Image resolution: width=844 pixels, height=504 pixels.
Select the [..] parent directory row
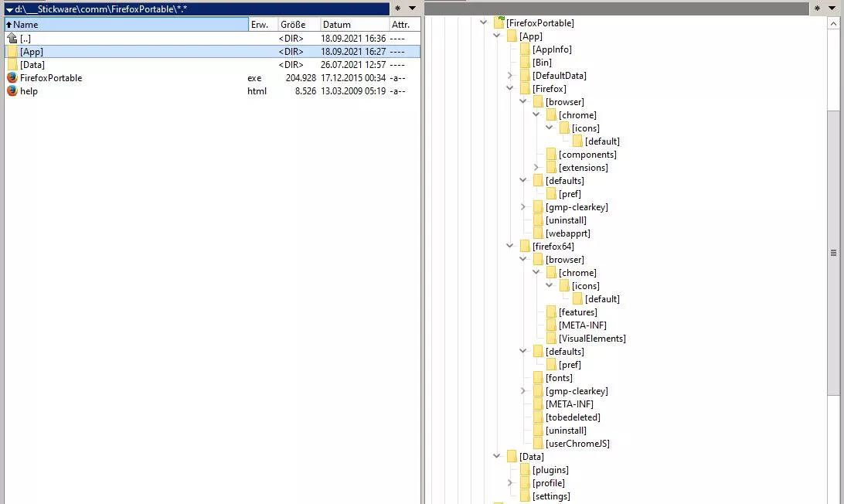point(213,38)
